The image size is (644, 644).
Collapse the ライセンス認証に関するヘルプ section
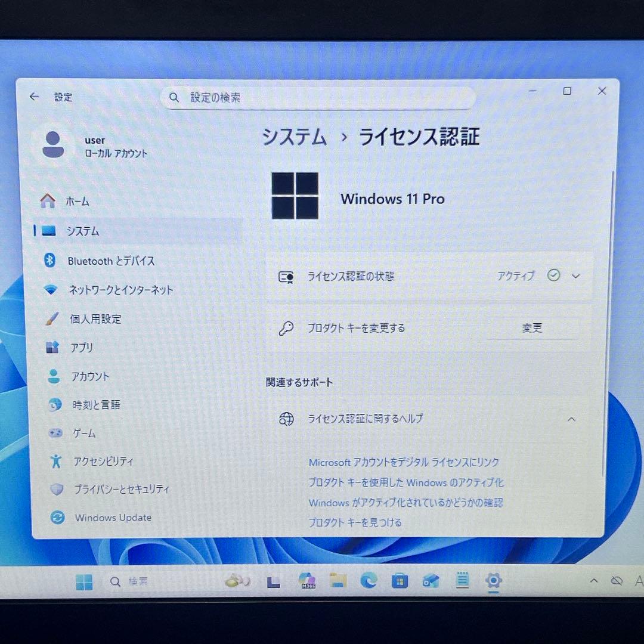click(x=571, y=419)
